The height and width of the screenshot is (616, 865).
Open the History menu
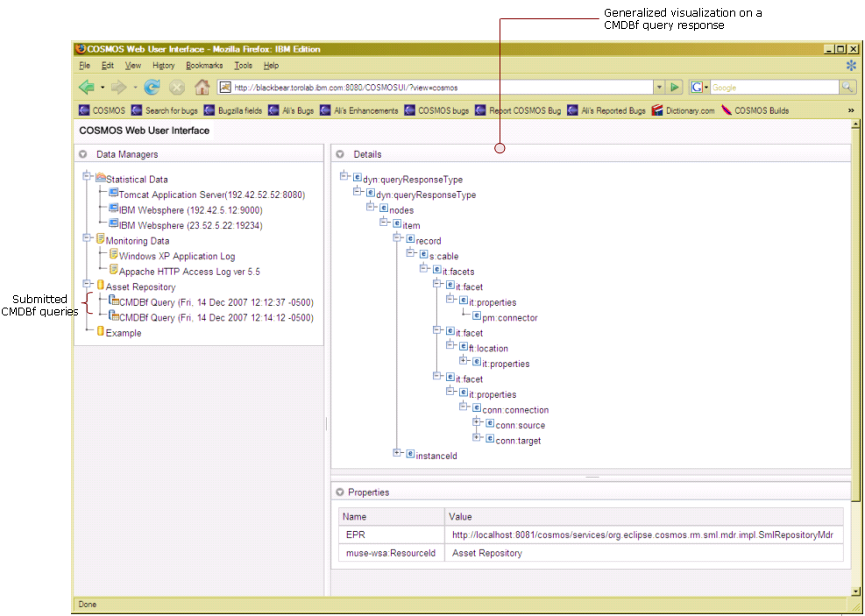tap(163, 65)
